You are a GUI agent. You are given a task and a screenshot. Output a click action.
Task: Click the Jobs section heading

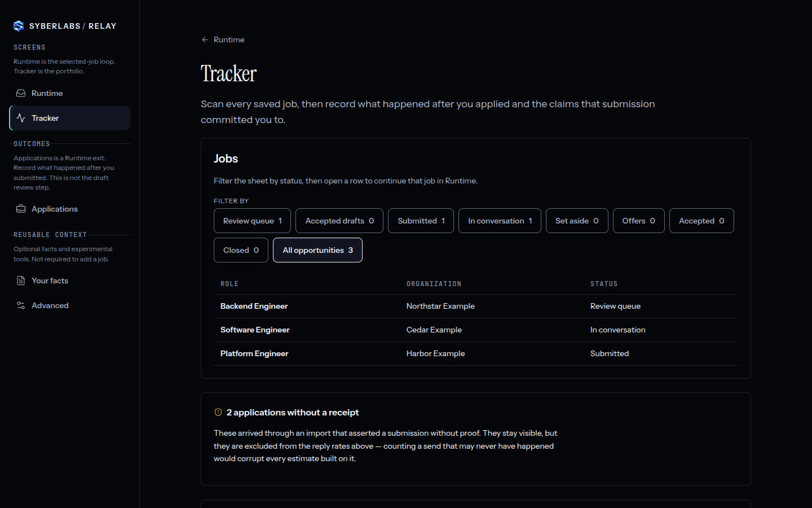[226, 159]
